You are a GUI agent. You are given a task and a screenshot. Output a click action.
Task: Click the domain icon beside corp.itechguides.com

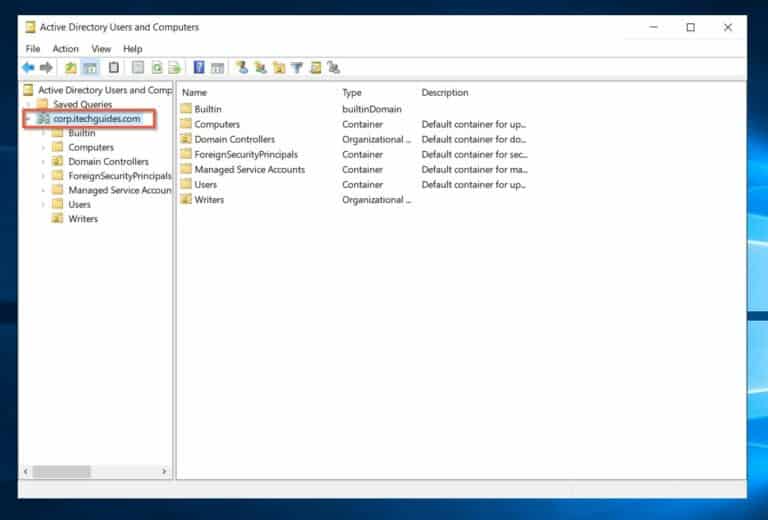(x=44, y=118)
